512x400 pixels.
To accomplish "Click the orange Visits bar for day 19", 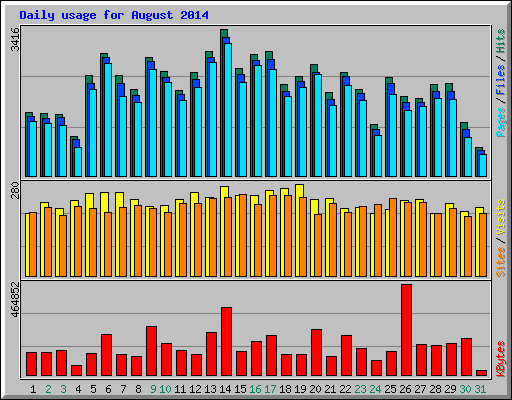I will (x=303, y=237).
